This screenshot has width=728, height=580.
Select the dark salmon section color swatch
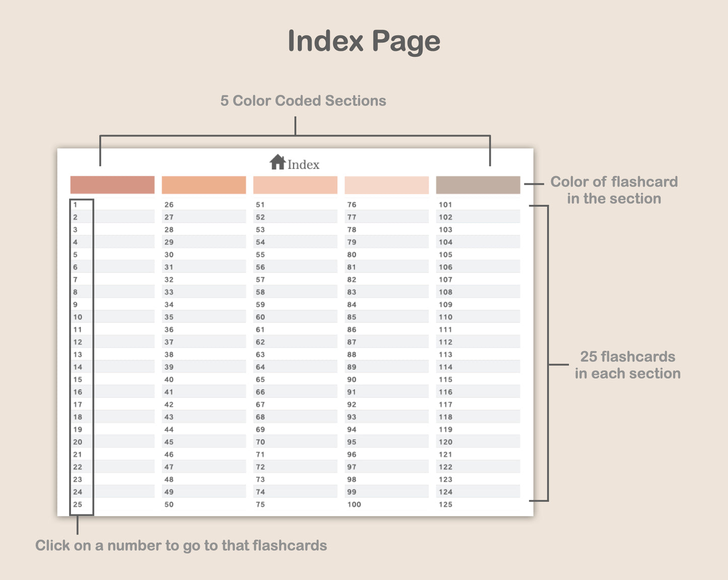point(112,185)
